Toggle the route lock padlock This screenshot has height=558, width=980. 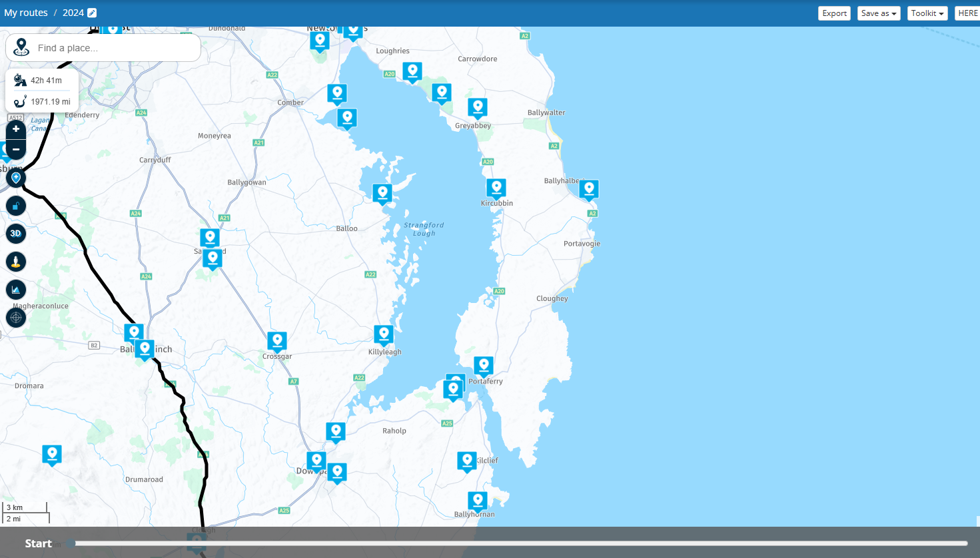click(16, 206)
